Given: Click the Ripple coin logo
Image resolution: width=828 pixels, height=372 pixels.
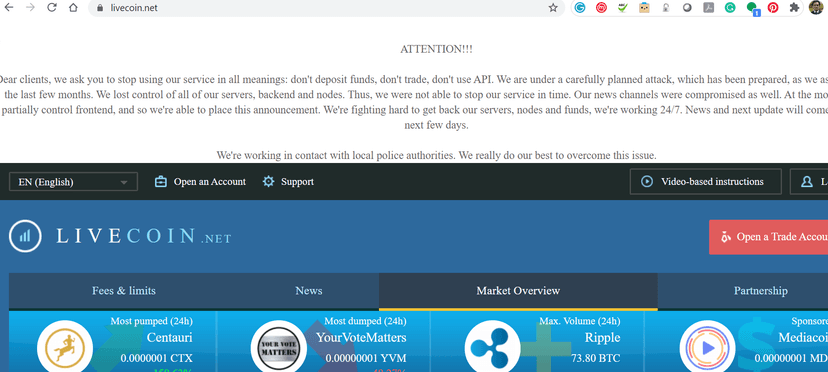Looking at the screenshot, I should coord(492,348).
